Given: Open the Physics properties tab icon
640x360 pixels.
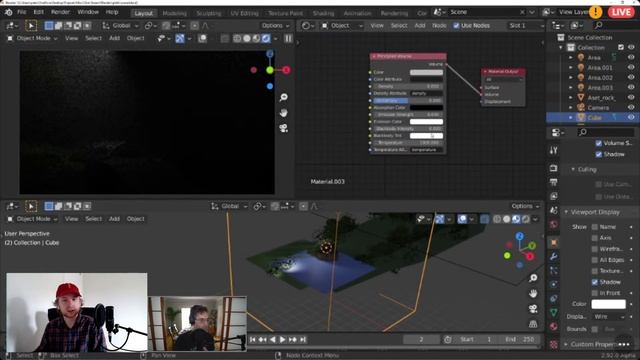Looking at the screenshot, I should coord(553,284).
